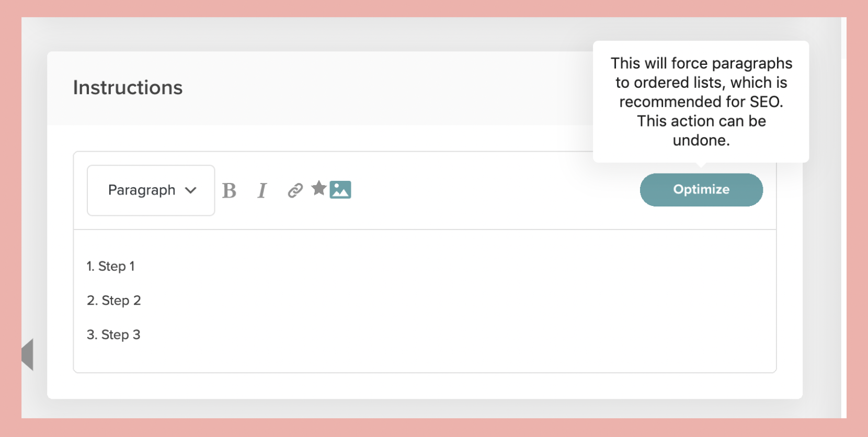
Task: Select the Step 3 list item
Action: point(121,335)
